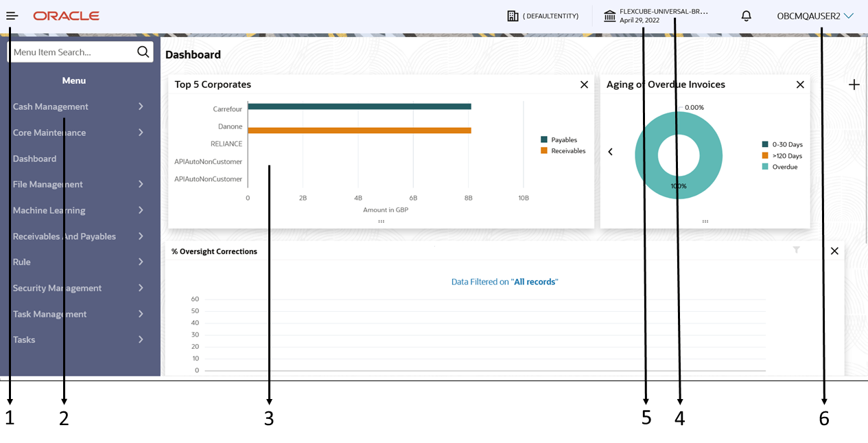Click the bank branch icon

click(x=609, y=16)
